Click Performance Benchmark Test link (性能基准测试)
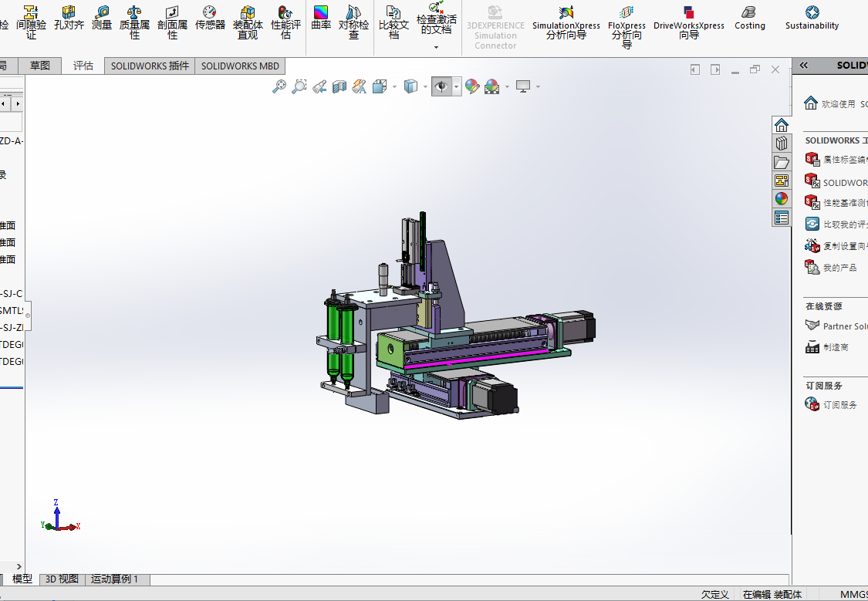 pyautogui.click(x=836, y=203)
